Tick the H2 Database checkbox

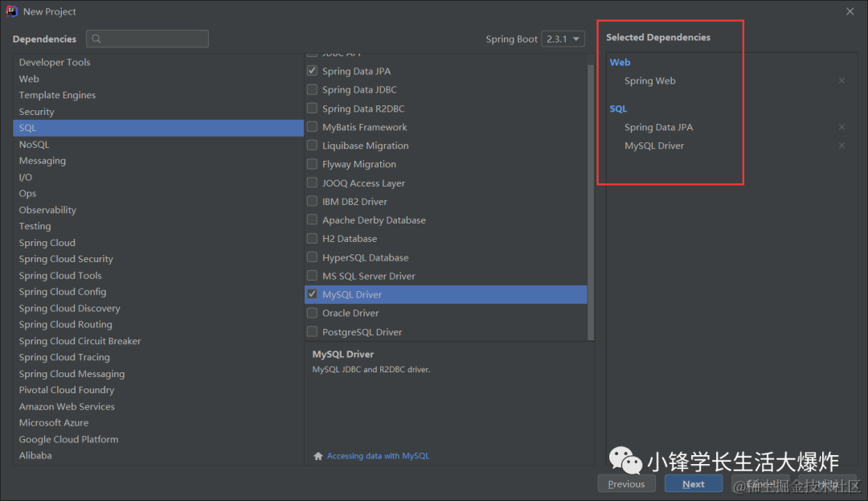tap(312, 239)
